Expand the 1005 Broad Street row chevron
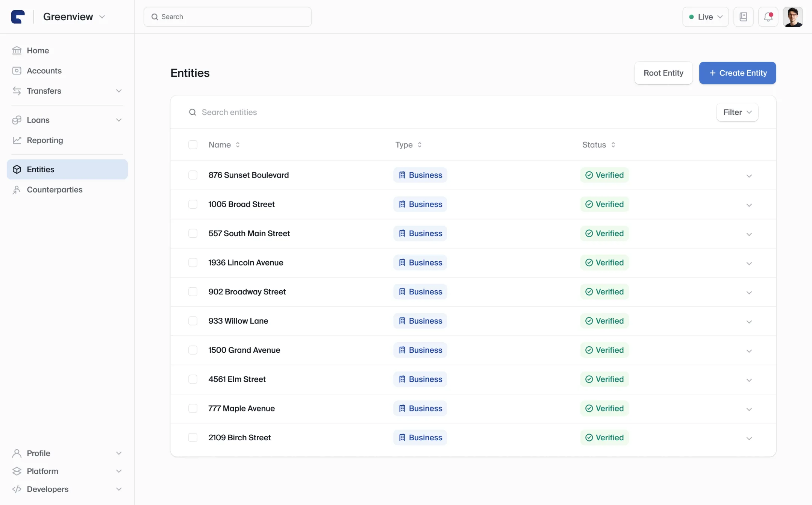The width and height of the screenshot is (812, 505). [749, 205]
